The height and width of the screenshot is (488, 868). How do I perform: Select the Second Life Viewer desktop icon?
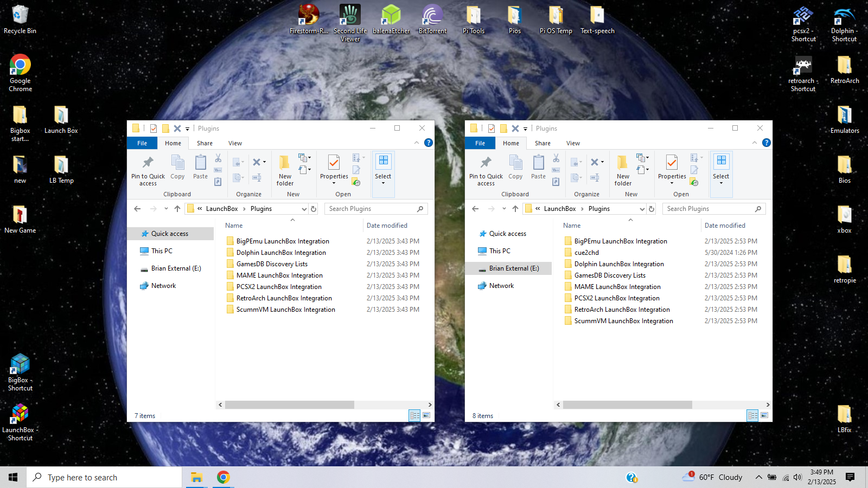350,23
